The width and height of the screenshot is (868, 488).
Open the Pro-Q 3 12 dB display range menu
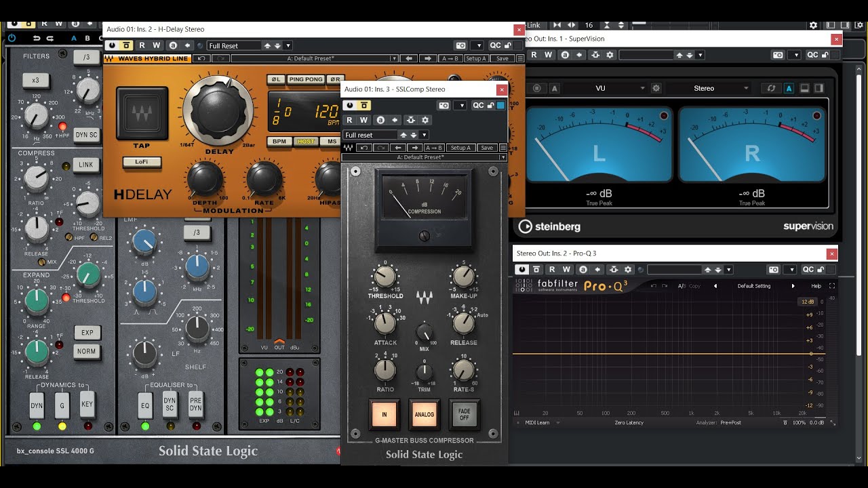click(807, 302)
